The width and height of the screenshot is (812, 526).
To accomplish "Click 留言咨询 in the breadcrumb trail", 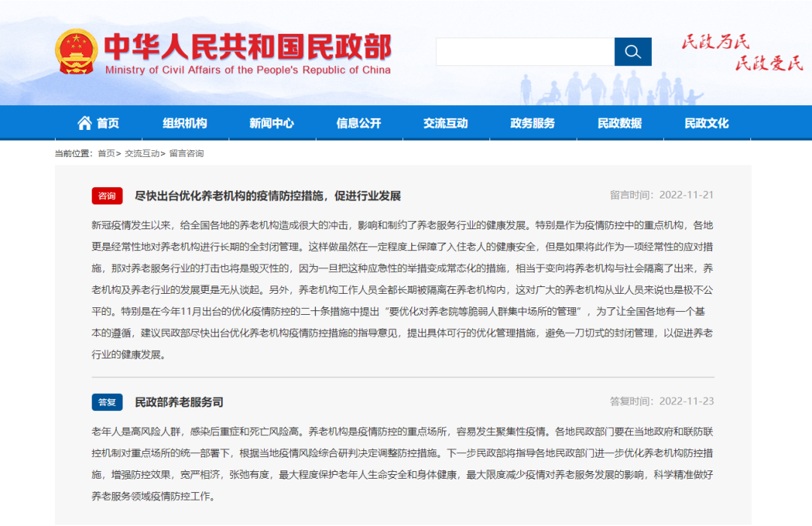I will tap(186, 153).
